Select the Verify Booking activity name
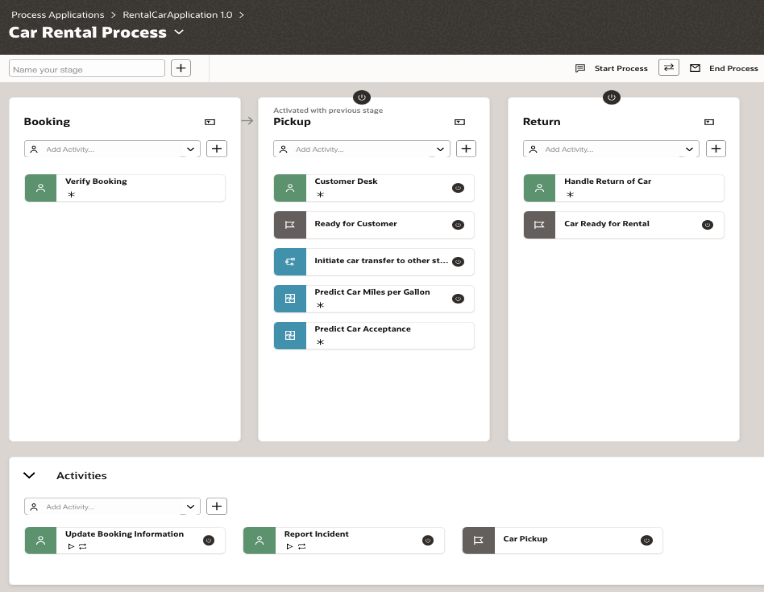The height and width of the screenshot is (592, 764). [96, 181]
